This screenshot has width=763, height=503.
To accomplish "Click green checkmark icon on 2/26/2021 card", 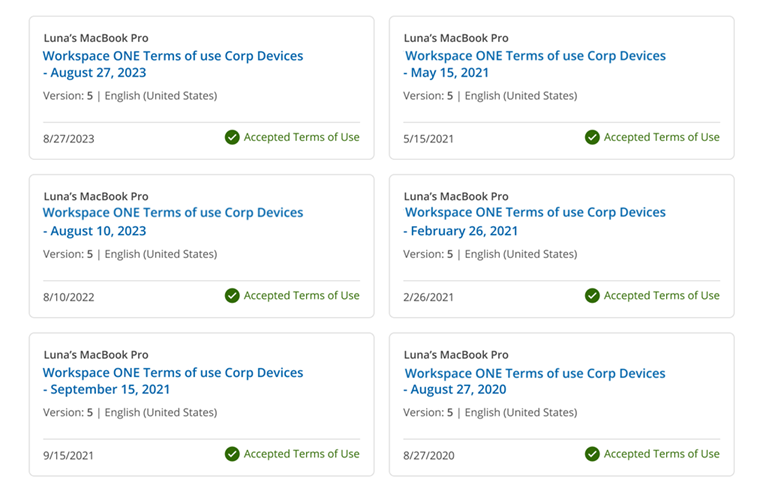I will [x=592, y=295].
